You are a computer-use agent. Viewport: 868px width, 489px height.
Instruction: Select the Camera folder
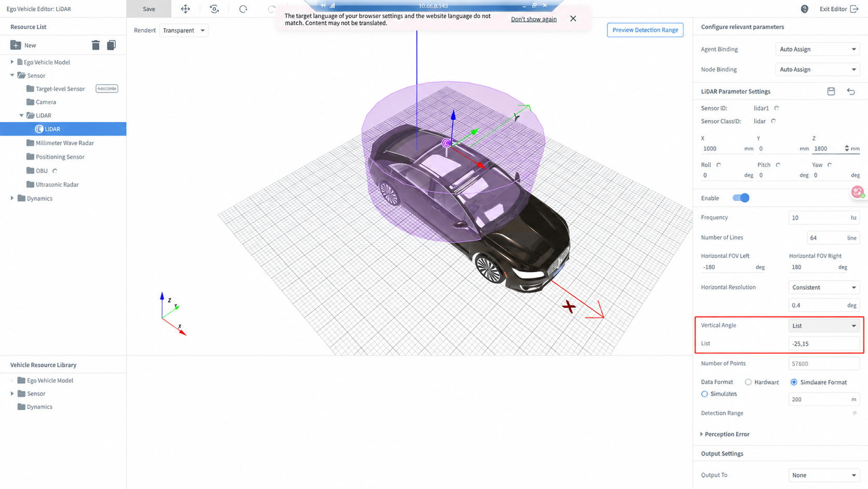[x=46, y=102]
